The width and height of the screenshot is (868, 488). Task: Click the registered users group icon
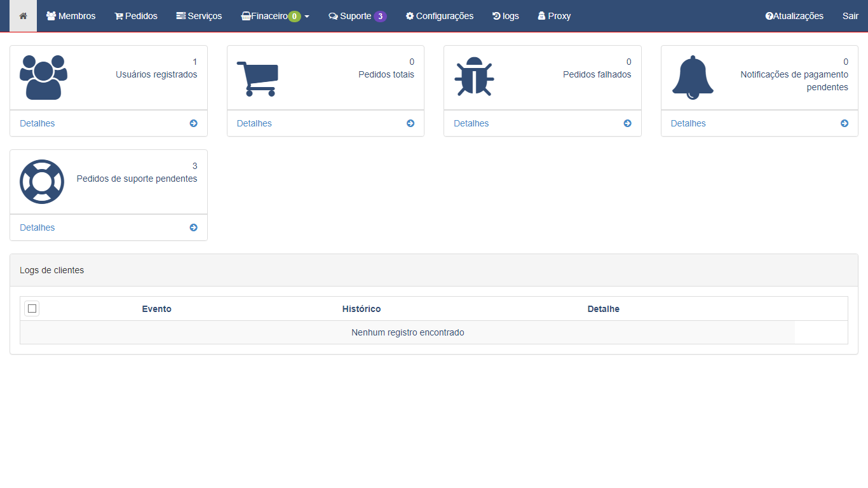click(43, 78)
